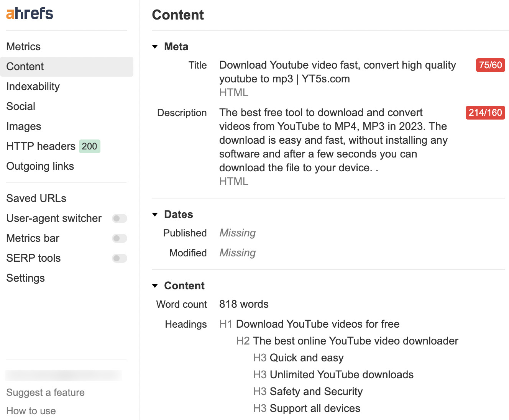Click the H1 Download YouTube videos heading
The width and height of the screenshot is (509, 420).
(x=317, y=324)
